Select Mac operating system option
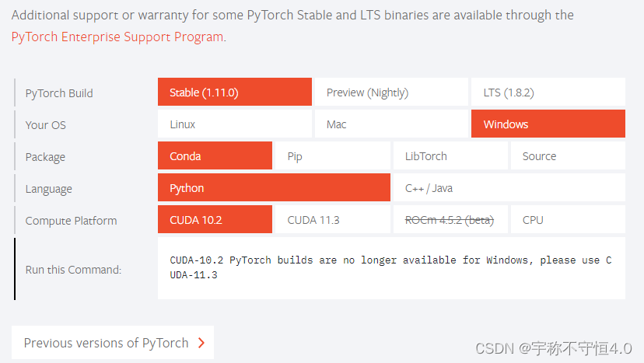644x363 pixels. point(390,124)
